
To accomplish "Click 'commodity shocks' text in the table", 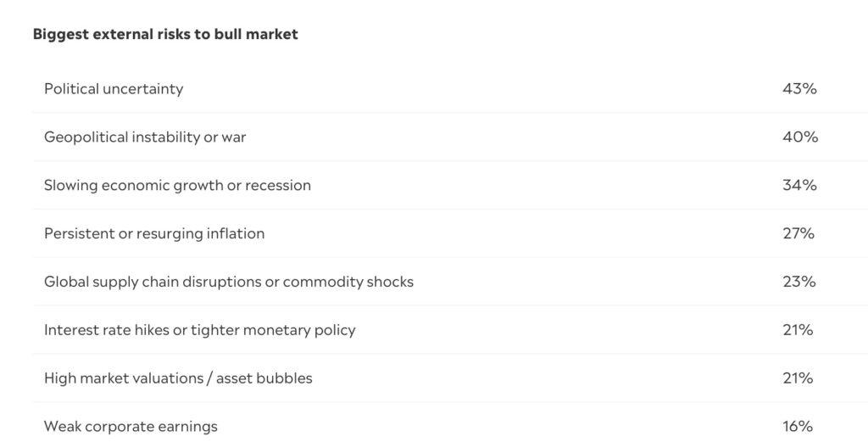I will (x=348, y=282).
